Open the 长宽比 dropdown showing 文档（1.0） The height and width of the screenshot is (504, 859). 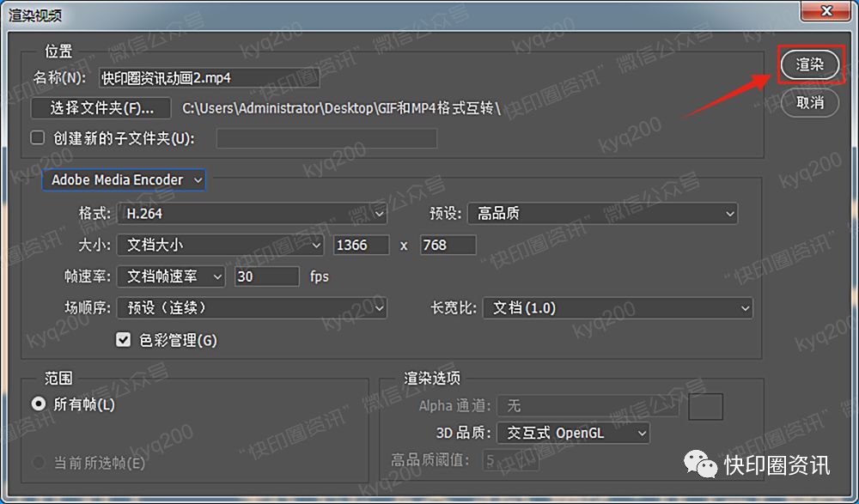[617, 307]
